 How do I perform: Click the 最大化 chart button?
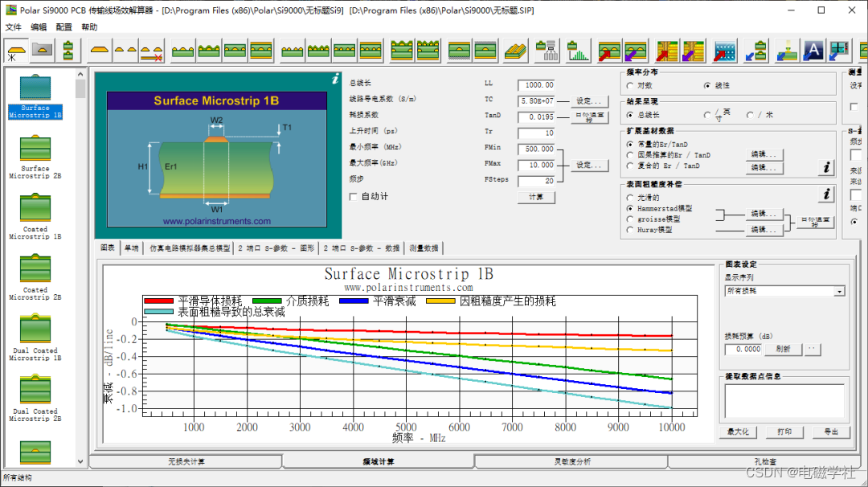pos(738,432)
